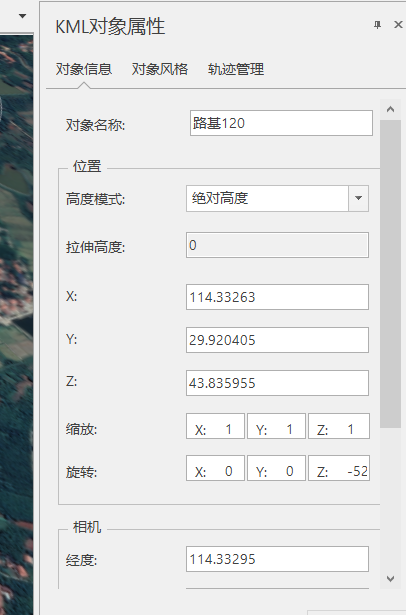Click the scrollbar up arrow
The image size is (406, 615).
pos(390,109)
